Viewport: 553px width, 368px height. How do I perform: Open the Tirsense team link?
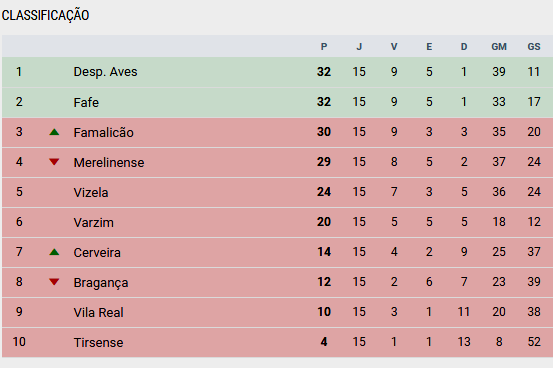point(98,342)
